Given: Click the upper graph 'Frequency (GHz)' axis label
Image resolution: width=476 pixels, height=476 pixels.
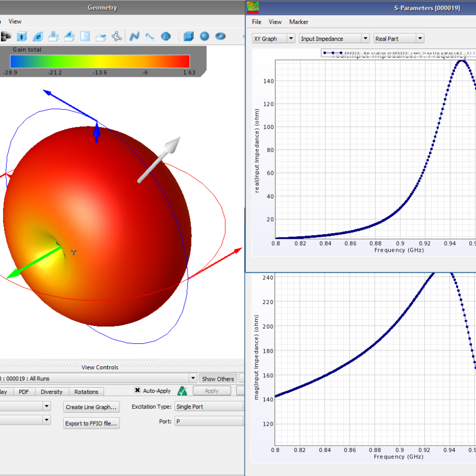Looking at the screenshot, I should (399, 250).
